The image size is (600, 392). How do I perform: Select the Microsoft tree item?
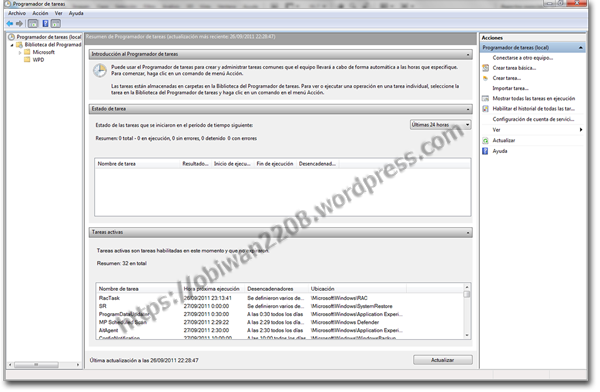pyautogui.click(x=44, y=52)
